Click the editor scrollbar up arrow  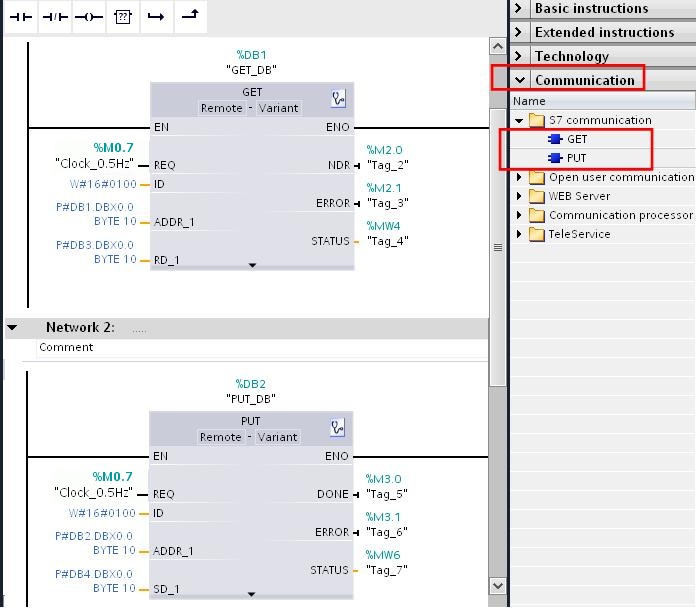tap(498, 46)
